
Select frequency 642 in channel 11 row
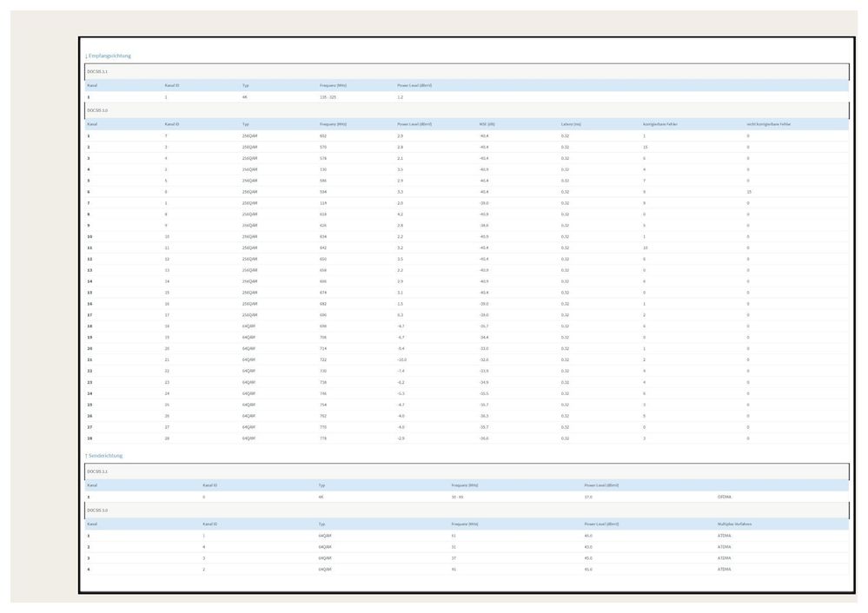[x=323, y=247]
